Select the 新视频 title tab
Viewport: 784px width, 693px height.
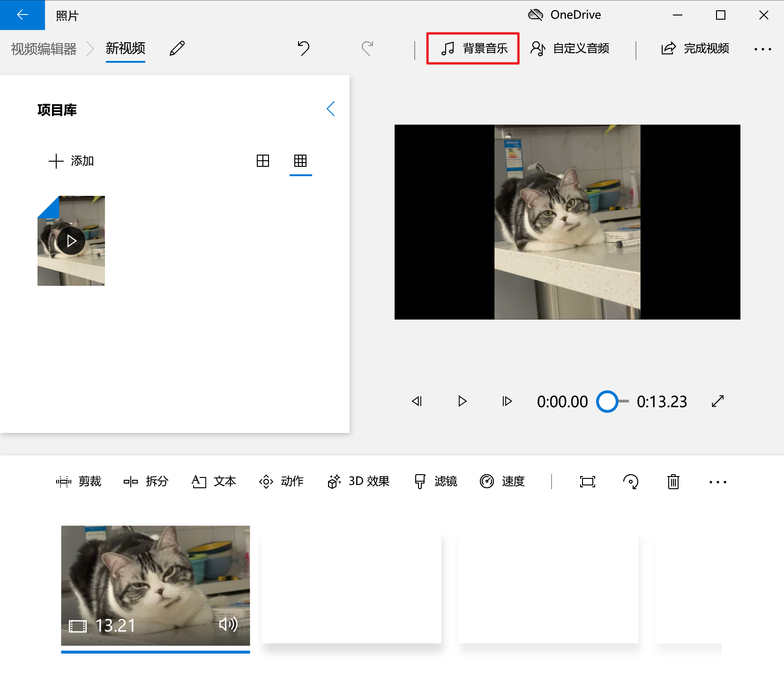point(125,48)
